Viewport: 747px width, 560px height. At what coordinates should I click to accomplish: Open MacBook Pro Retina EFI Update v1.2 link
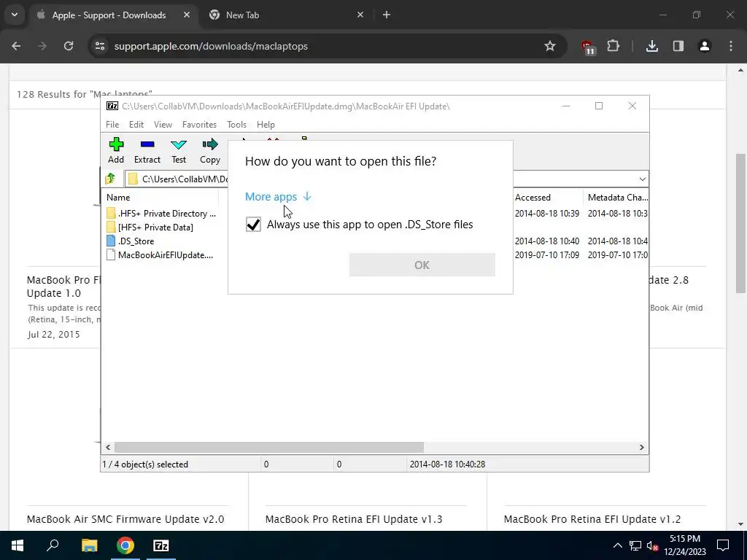tap(592, 519)
